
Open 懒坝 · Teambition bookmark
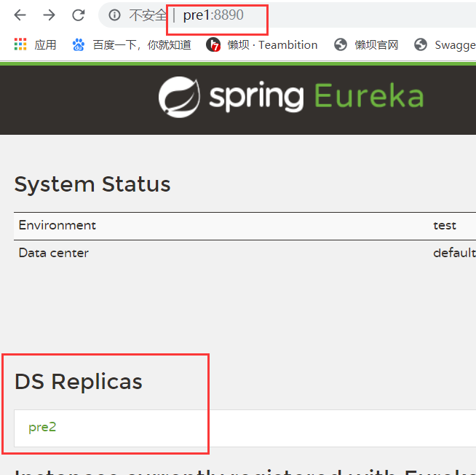(x=273, y=44)
